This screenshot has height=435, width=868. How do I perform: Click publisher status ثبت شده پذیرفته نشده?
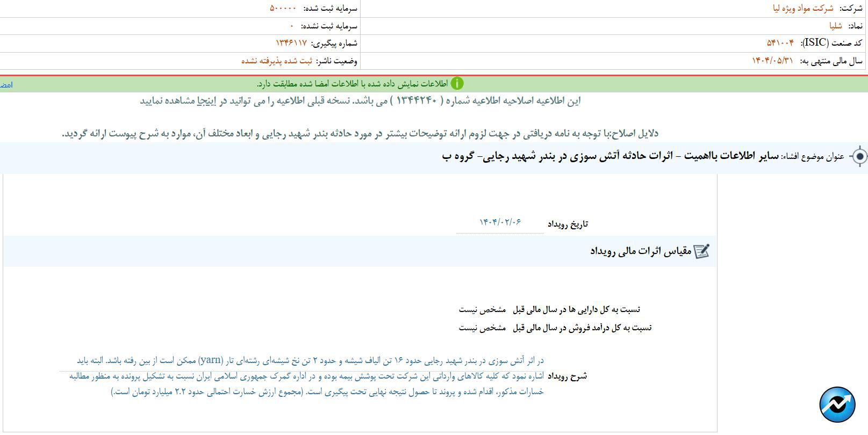(276, 61)
